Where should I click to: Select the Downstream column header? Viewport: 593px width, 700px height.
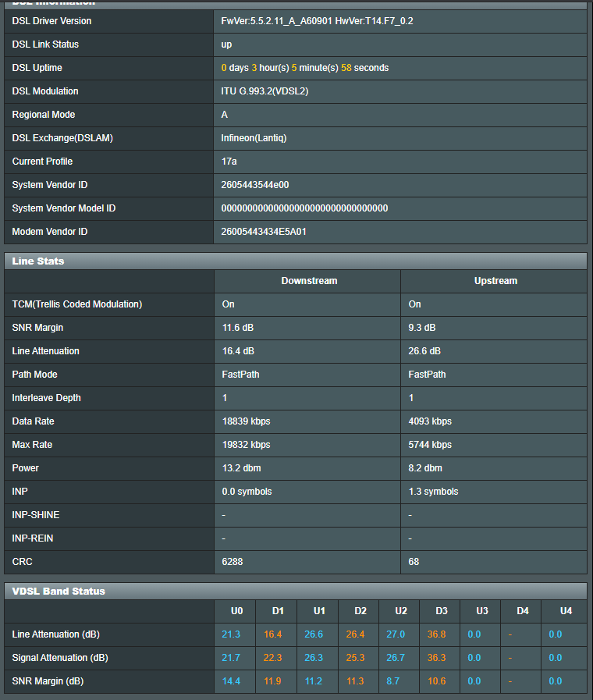coord(307,281)
